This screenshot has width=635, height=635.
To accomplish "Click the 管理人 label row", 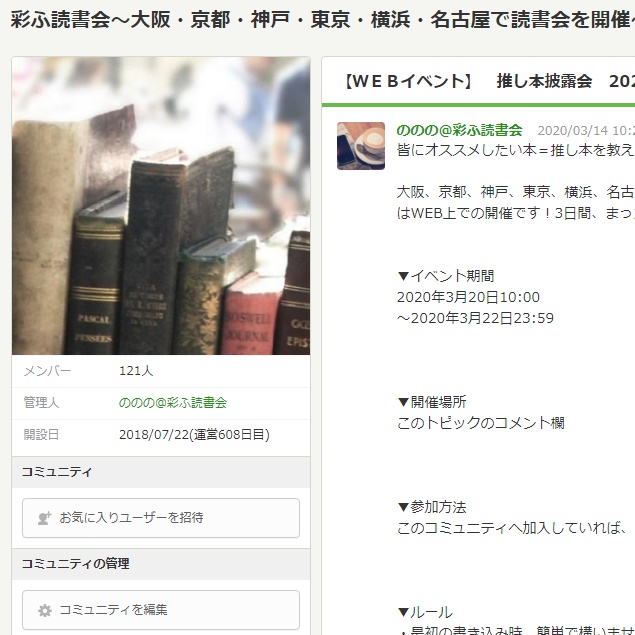I will pos(161,403).
